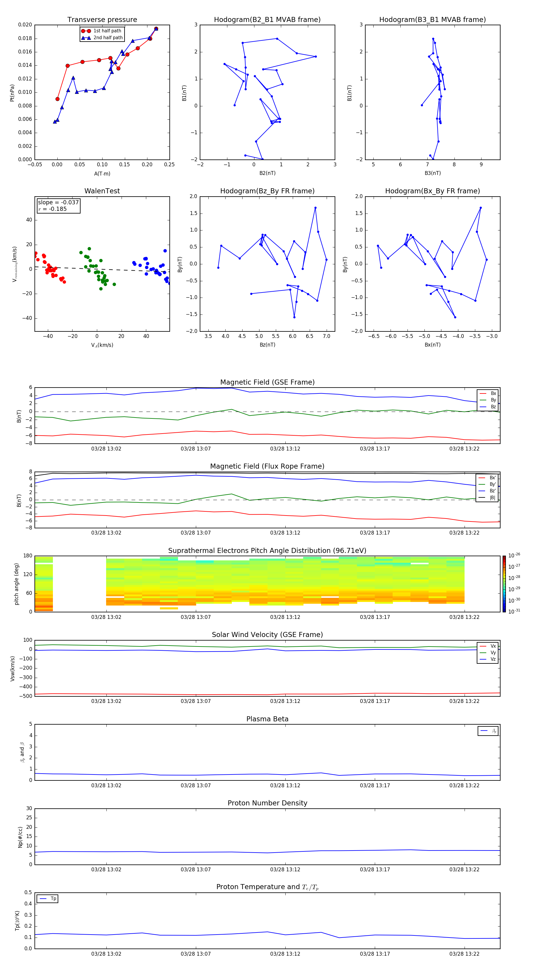Click the 'r = -0.185' annotation text

pyautogui.click(x=53, y=209)
